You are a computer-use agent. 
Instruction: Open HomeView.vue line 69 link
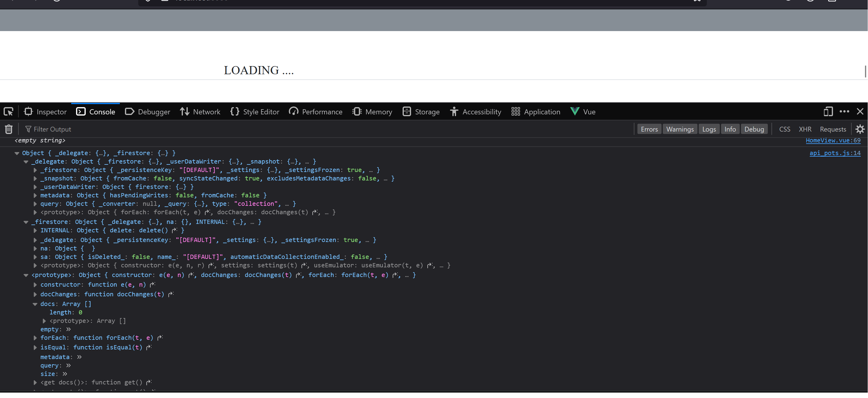point(833,141)
